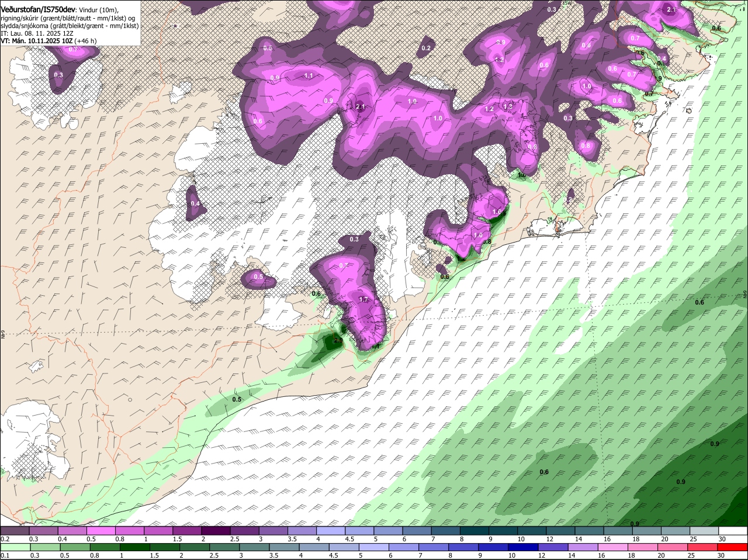Viewport: 748px width, 560px height.
Task: Pick the snow scale 3 swatch
Action: pyautogui.click(x=273, y=531)
